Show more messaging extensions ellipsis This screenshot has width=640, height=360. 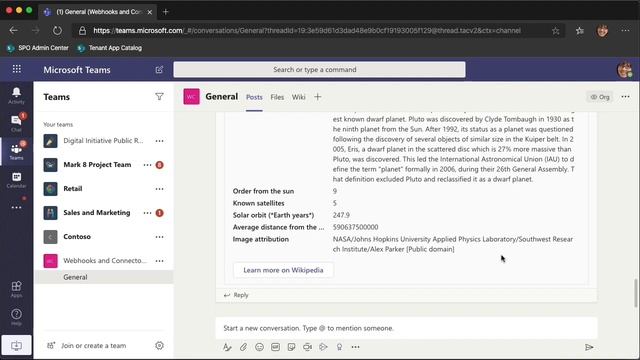click(356, 347)
